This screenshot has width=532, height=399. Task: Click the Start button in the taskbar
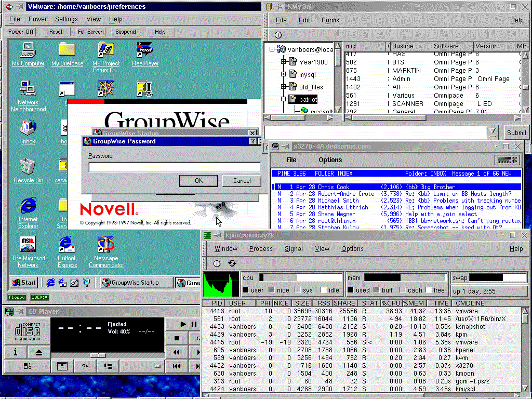pyautogui.click(x=23, y=282)
